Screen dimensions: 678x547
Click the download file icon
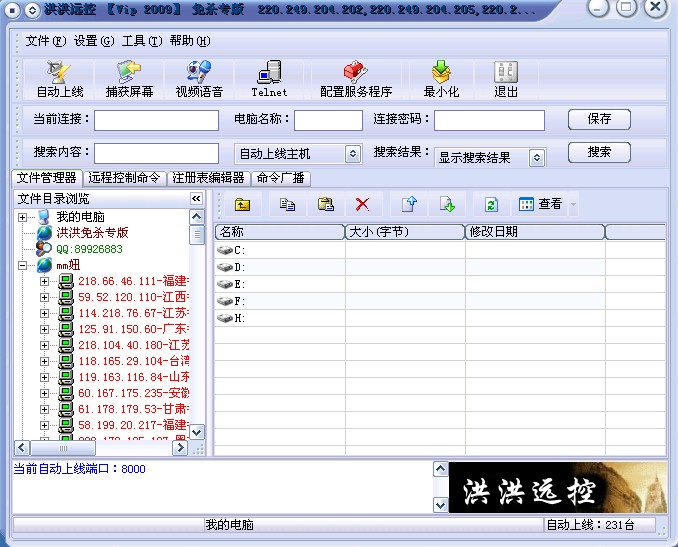(x=447, y=204)
